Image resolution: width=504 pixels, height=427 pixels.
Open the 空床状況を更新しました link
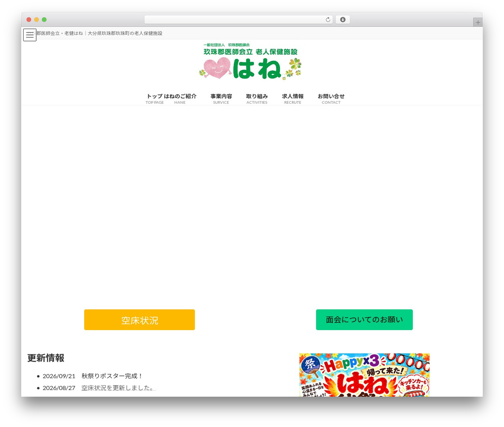[x=119, y=388]
